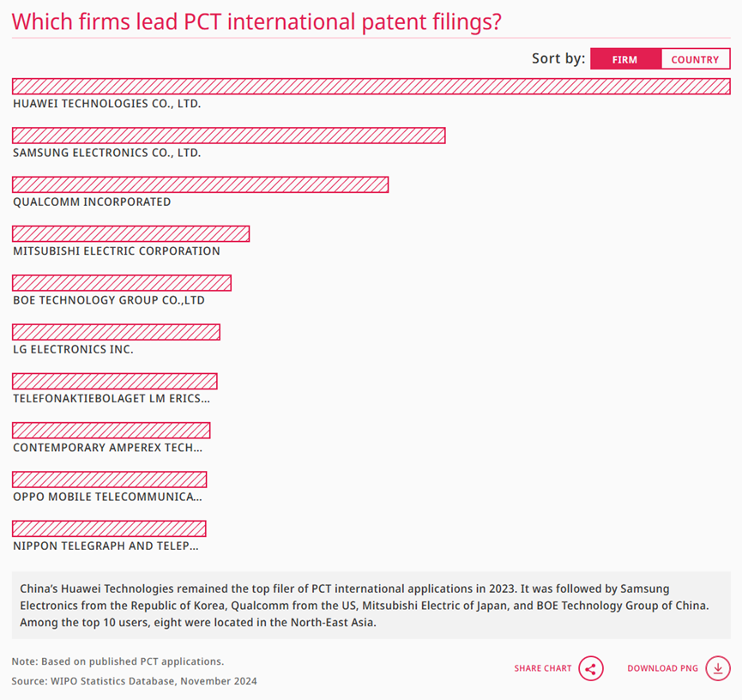The image size is (742, 700).
Task: Click the HUAWEI TECHNOLOGIES CO., LTD. label
Action: point(107,104)
